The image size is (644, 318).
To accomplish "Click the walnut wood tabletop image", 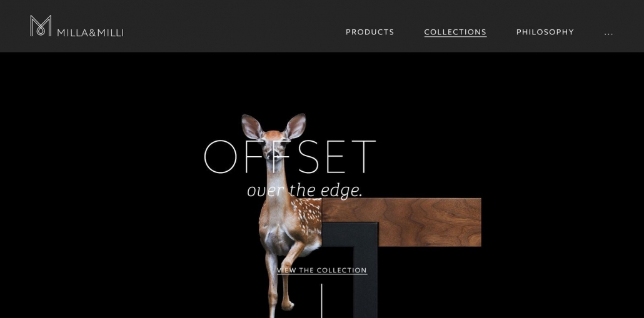I will 401,222.
